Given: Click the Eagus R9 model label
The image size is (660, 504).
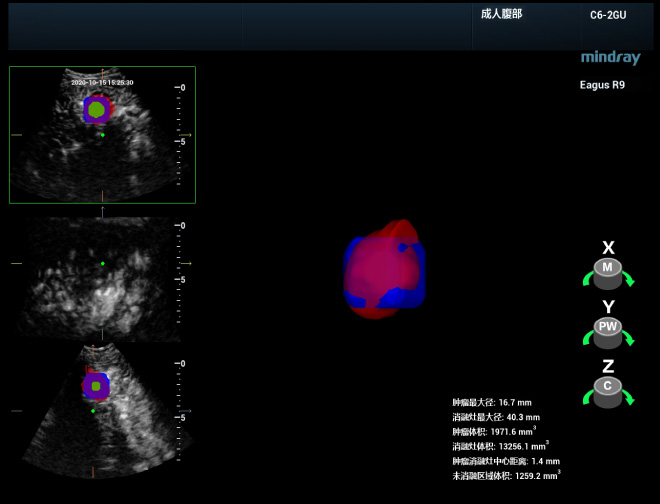Looking at the screenshot, I should pyautogui.click(x=602, y=85).
